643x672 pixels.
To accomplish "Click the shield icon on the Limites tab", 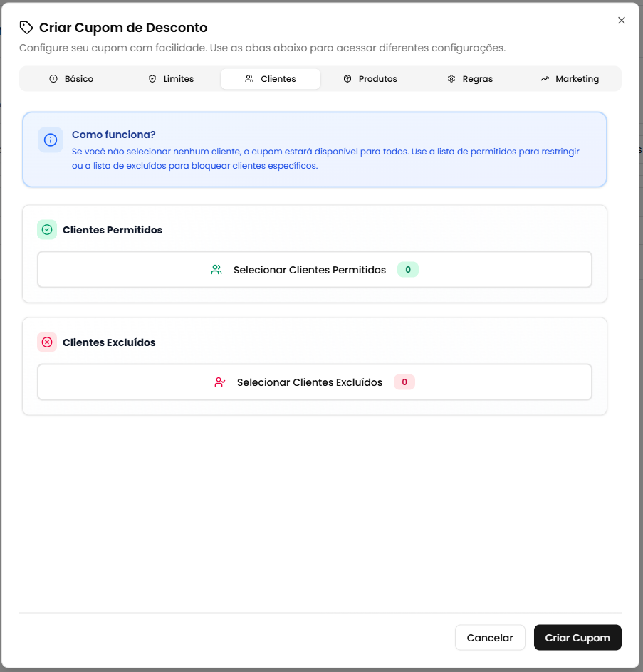I will pos(151,79).
